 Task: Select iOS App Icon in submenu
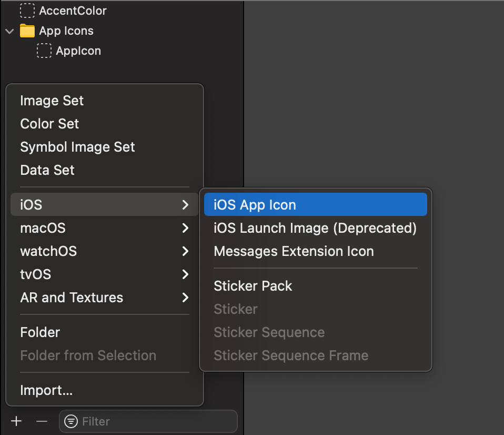pos(316,205)
